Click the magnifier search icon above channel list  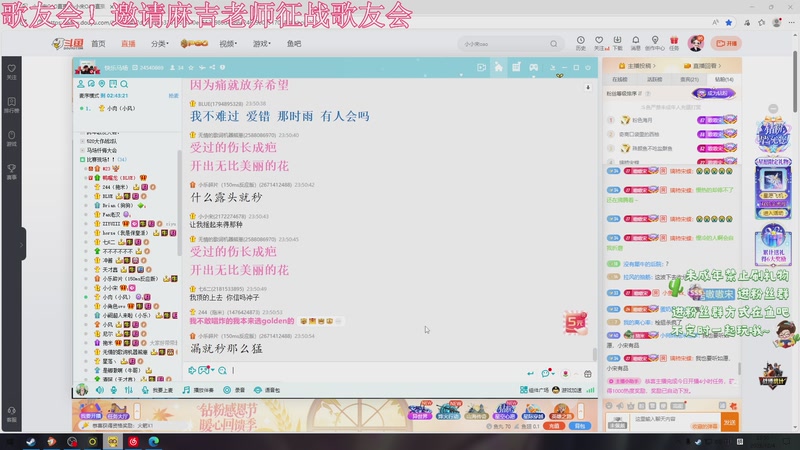click(124, 84)
